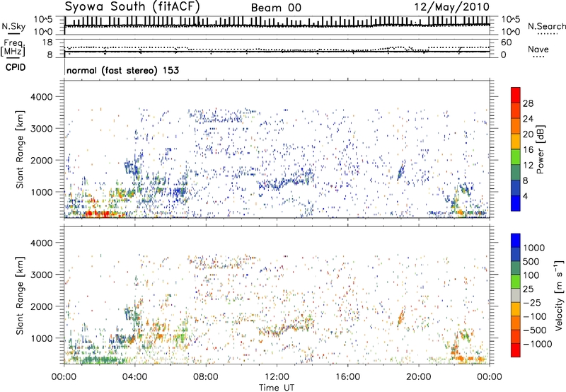Click the '04:00' time axis label
This screenshot has width=566, height=392.
(134, 377)
